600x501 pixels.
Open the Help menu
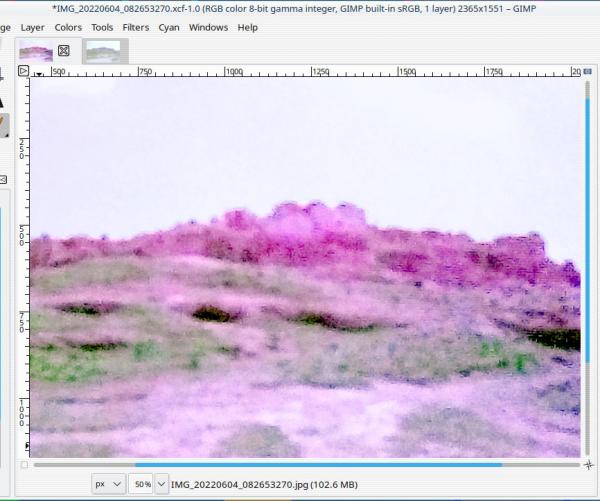click(x=248, y=28)
